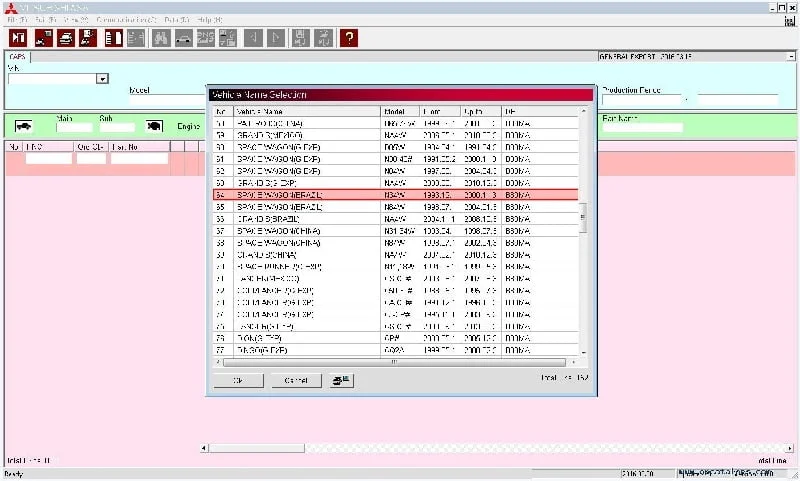Open the View menu
Screen dimensions: 800x481
pos(77,20)
